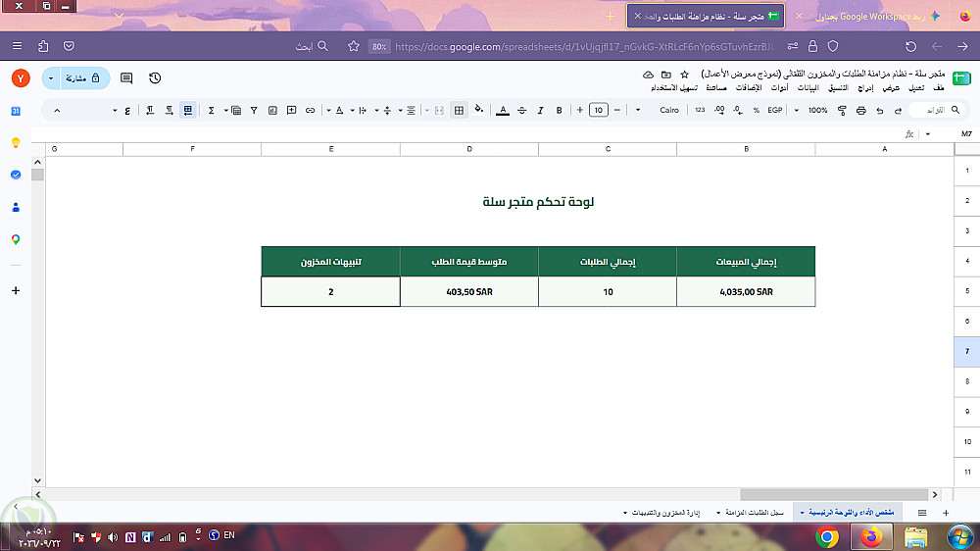The width and height of the screenshot is (980, 551).
Task: Toggle strikethrough formatting
Action: point(522,110)
